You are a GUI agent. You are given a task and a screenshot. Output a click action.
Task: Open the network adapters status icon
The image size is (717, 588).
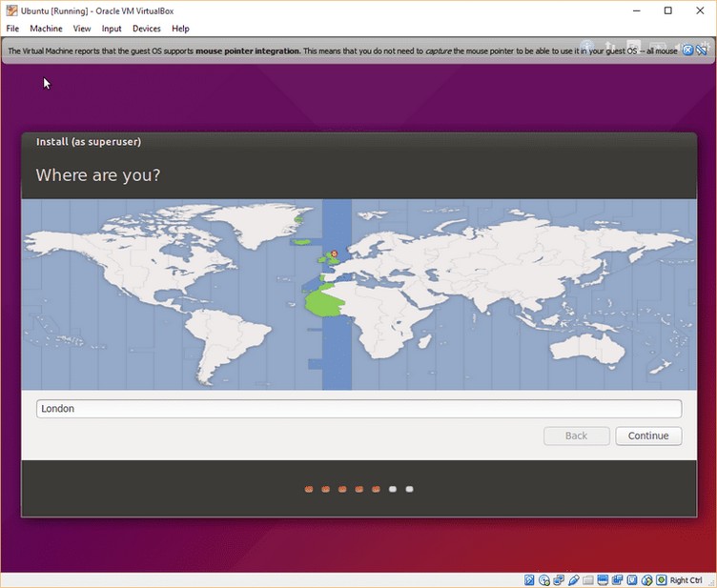(x=559, y=580)
